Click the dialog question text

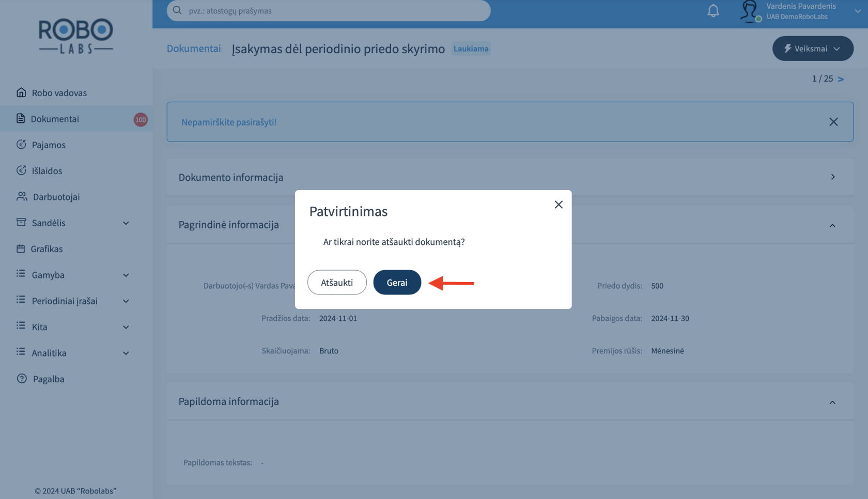tap(394, 242)
